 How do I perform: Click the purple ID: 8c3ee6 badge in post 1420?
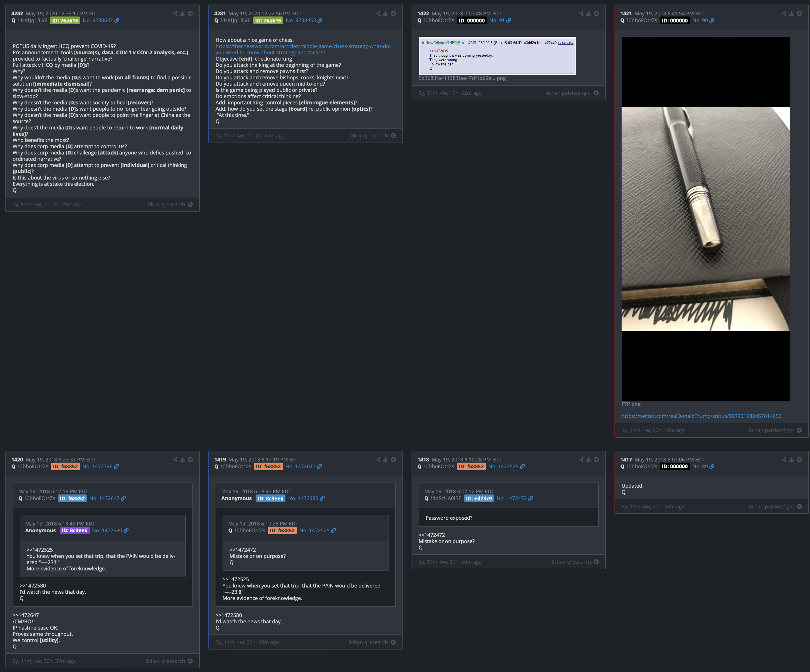(x=75, y=531)
